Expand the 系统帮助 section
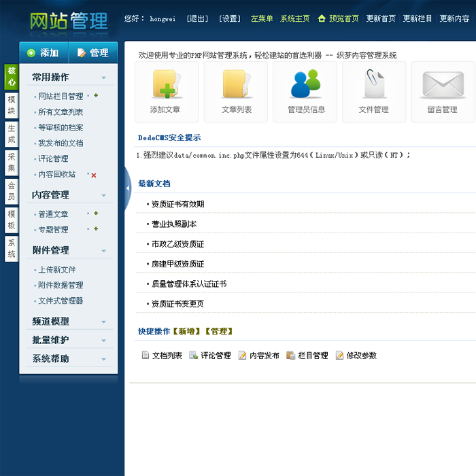The height and width of the screenshot is (476, 476). pyautogui.click(x=103, y=360)
